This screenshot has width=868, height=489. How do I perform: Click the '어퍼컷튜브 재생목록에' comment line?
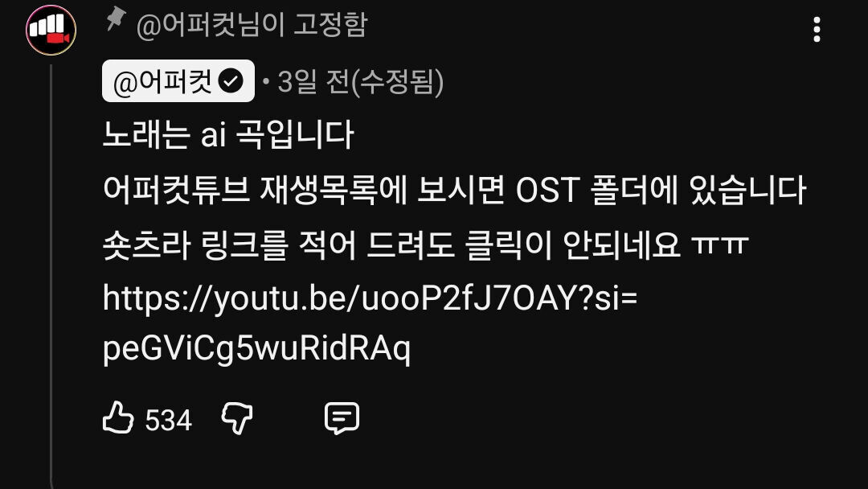(x=454, y=189)
